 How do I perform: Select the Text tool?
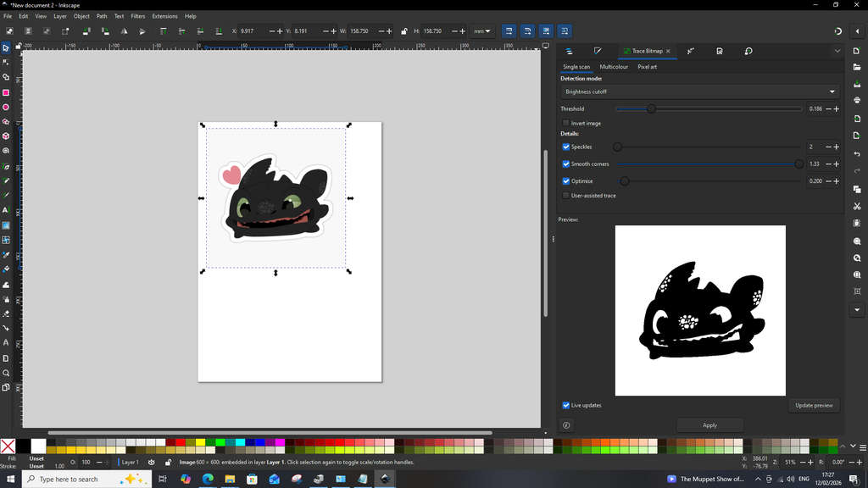(x=6, y=210)
